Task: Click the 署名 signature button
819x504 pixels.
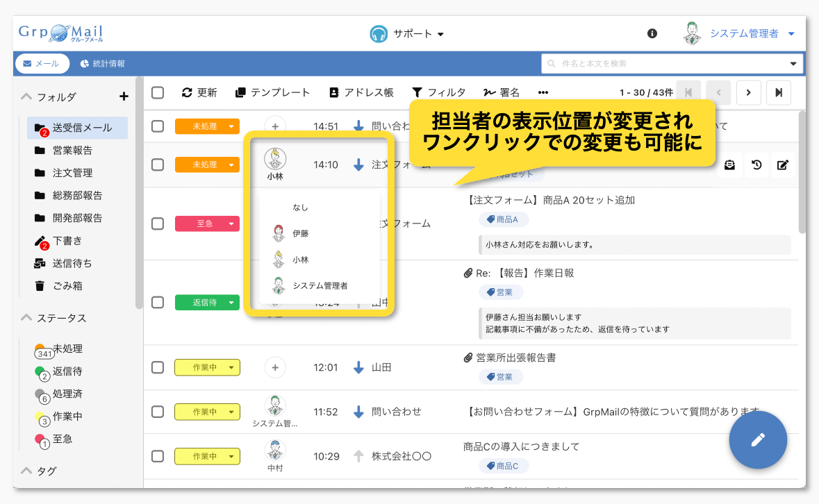Action: (x=502, y=92)
